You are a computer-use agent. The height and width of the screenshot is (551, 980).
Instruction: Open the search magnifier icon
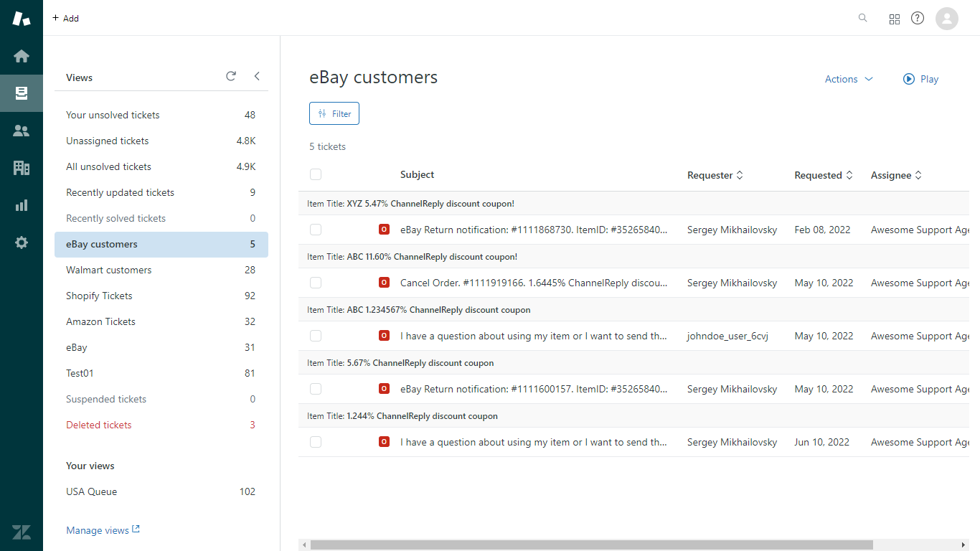click(863, 18)
